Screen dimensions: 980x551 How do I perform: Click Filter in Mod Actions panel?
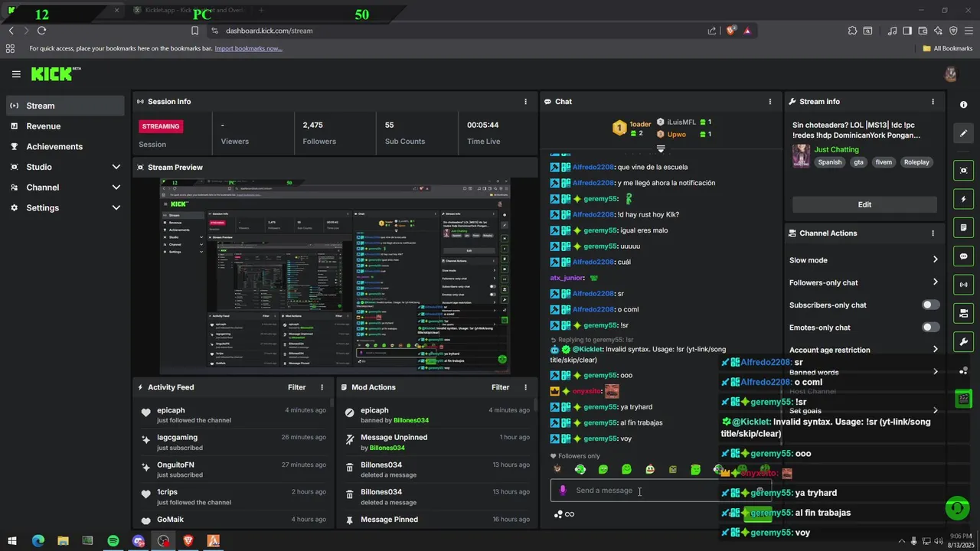(500, 387)
